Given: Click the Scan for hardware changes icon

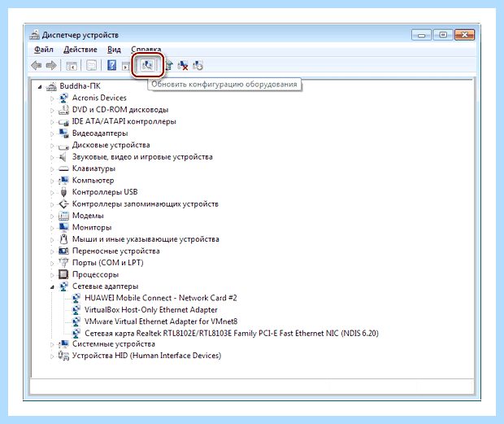Looking at the screenshot, I should coord(147,66).
